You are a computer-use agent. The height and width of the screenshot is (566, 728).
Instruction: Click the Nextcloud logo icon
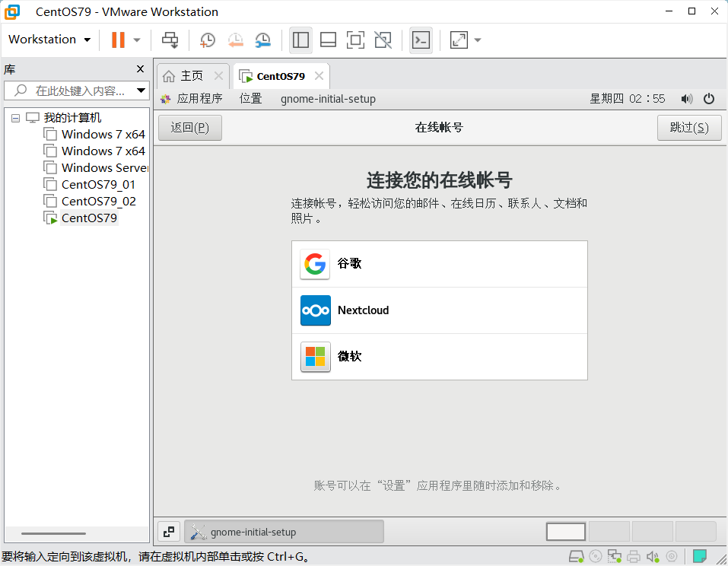pos(315,310)
